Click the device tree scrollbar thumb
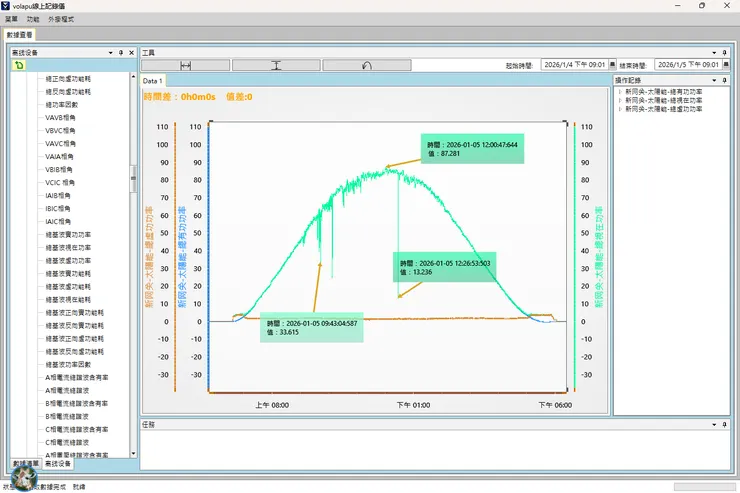Viewport: 740px width, 493px height. [134, 178]
